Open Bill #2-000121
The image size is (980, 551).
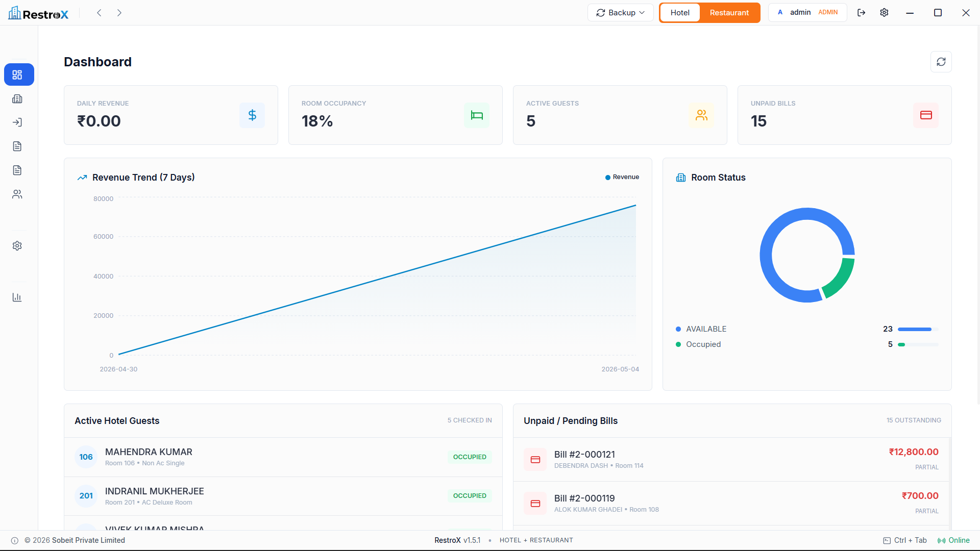click(x=731, y=460)
